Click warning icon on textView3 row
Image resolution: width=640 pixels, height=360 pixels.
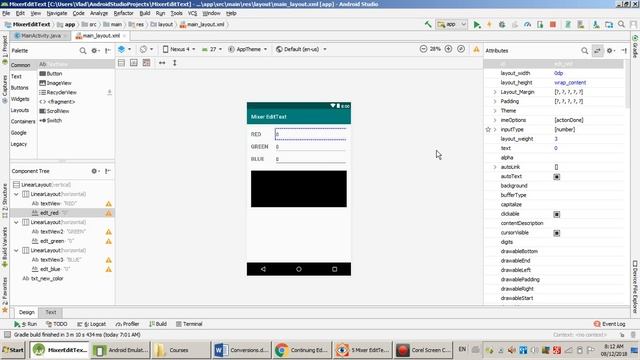click(x=109, y=260)
